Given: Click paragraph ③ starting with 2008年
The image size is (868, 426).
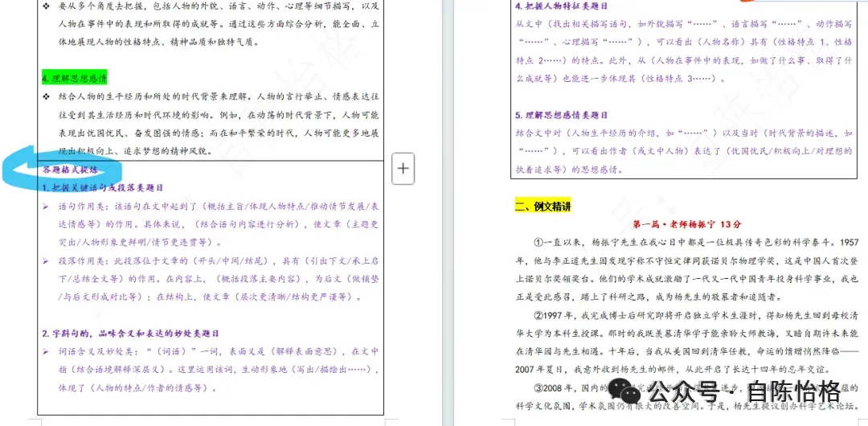Looking at the screenshot, I should click(686, 396).
